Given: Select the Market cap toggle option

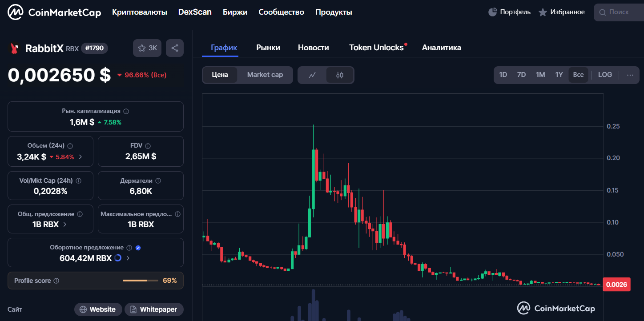Looking at the screenshot, I should pyautogui.click(x=265, y=75).
